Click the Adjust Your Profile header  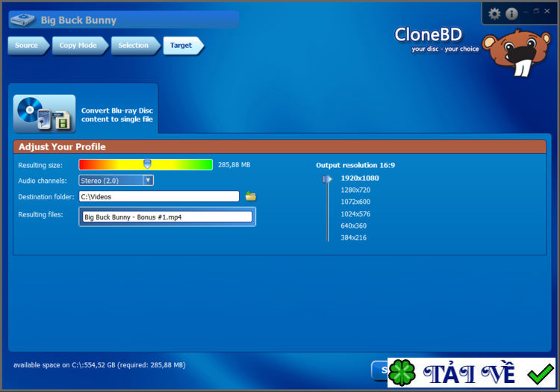280,147
